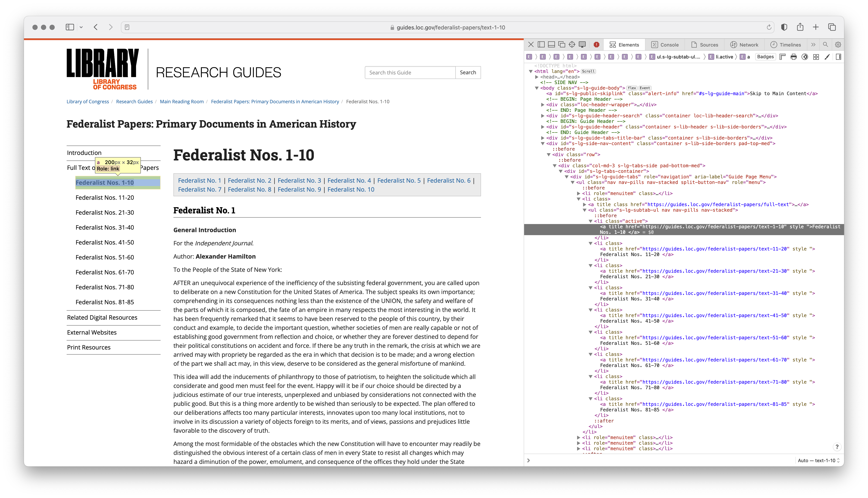This screenshot has height=498, width=868.
Task: Enter responsive design mode via device icon
Action: pyautogui.click(x=582, y=44)
